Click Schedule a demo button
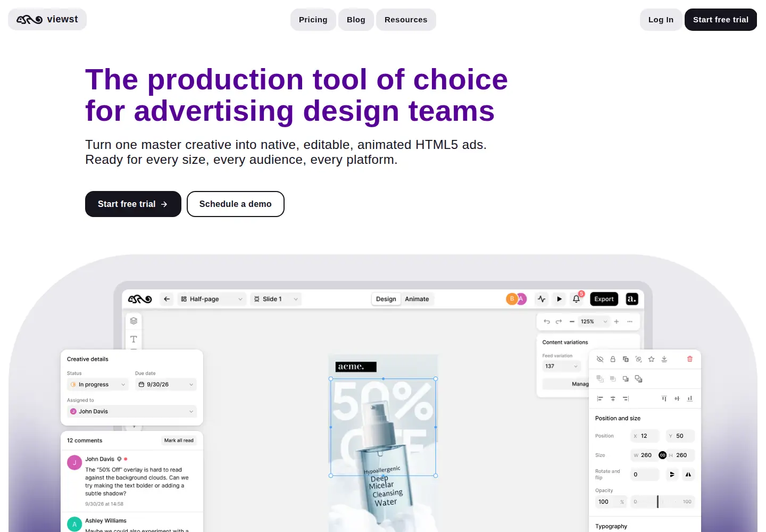The image size is (766, 532). (x=236, y=204)
